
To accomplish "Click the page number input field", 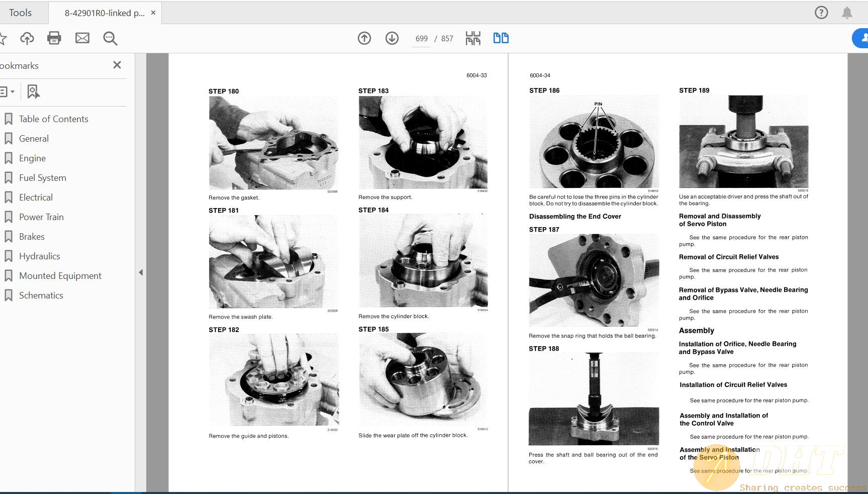I will tap(421, 39).
